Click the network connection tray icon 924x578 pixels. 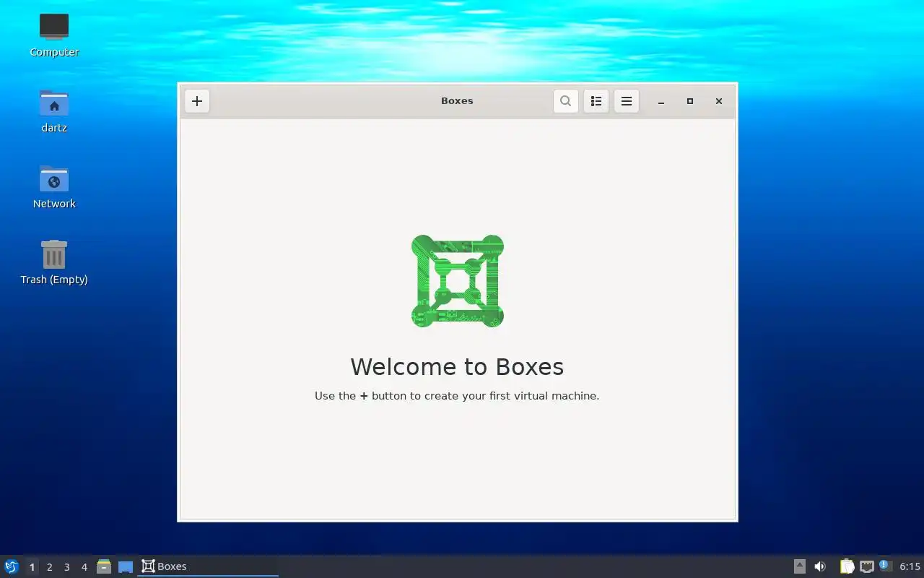pyautogui.click(x=866, y=566)
